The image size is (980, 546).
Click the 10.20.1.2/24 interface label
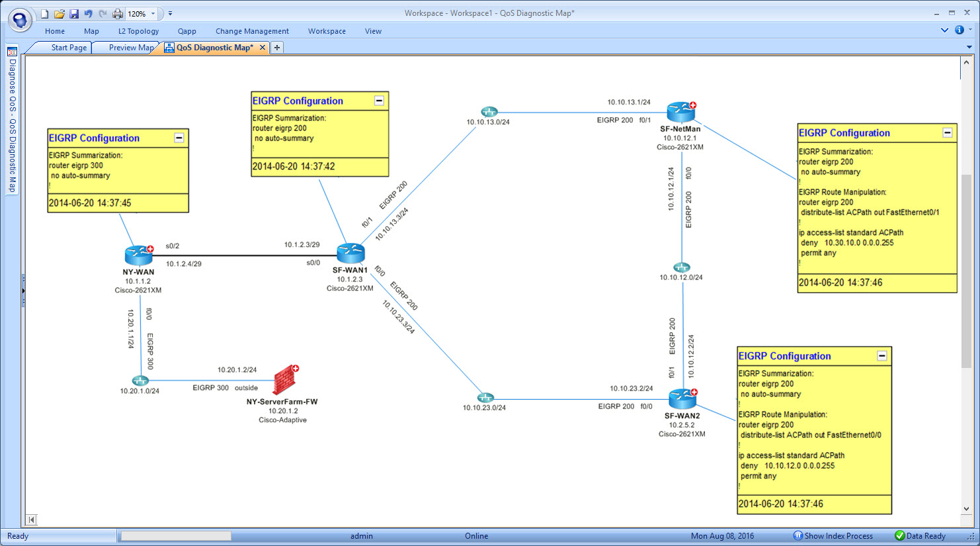(237, 370)
